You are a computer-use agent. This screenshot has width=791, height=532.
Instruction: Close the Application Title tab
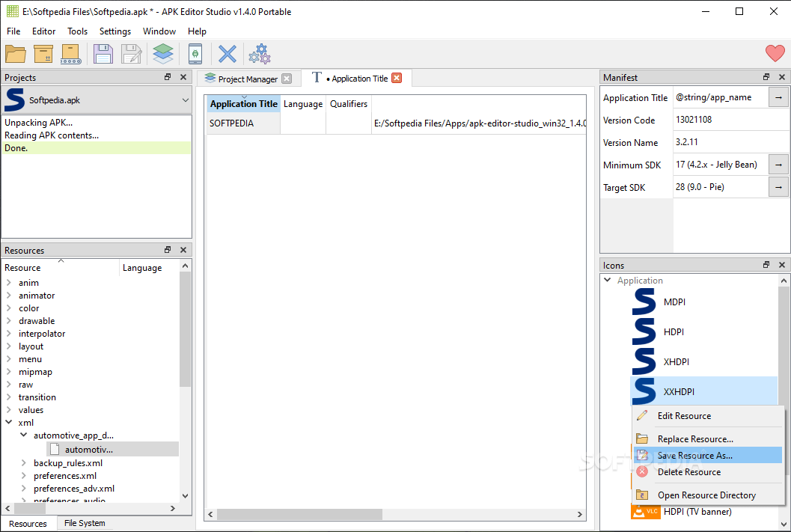pyautogui.click(x=397, y=78)
